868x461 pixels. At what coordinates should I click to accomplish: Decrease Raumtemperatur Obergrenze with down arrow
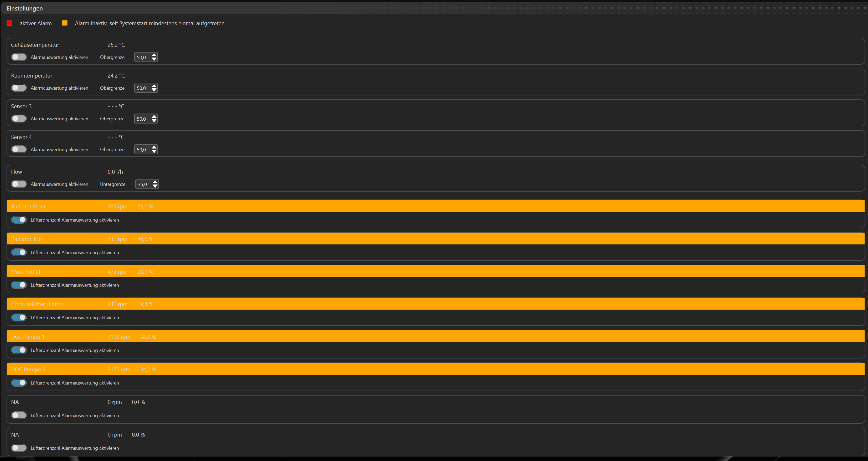(x=154, y=90)
